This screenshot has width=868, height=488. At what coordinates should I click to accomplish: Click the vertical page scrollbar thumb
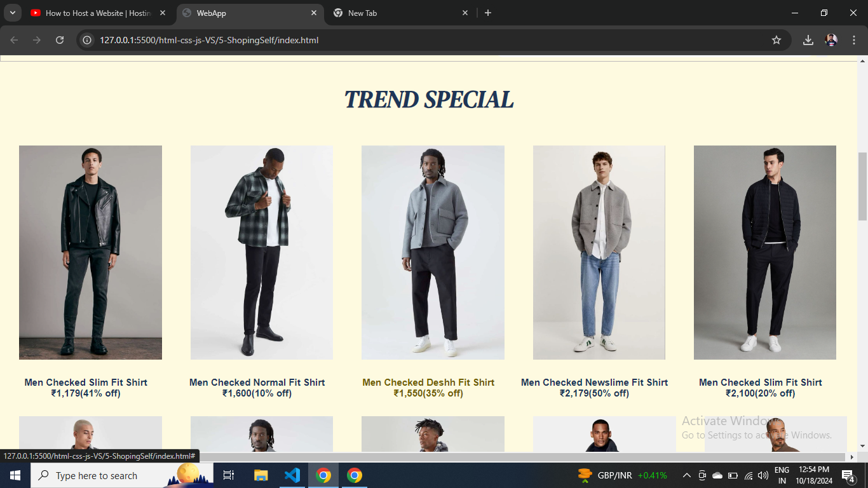[x=862, y=186]
